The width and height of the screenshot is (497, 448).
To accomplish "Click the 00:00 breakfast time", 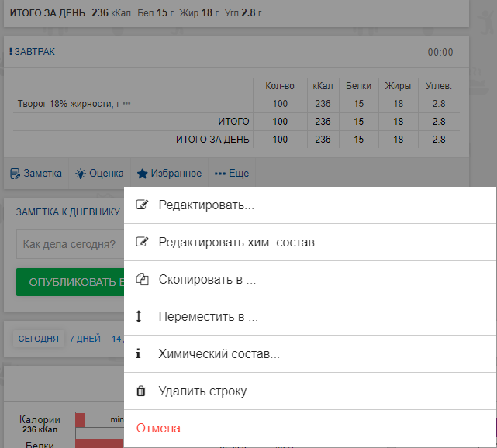I will pyautogui.click(x=440, y=52).
